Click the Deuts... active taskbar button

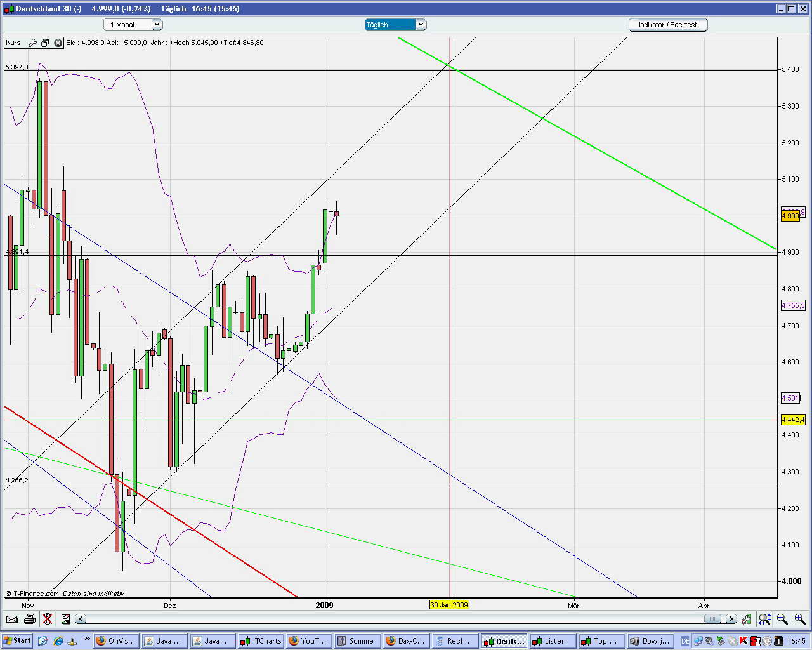pos(503,641)
